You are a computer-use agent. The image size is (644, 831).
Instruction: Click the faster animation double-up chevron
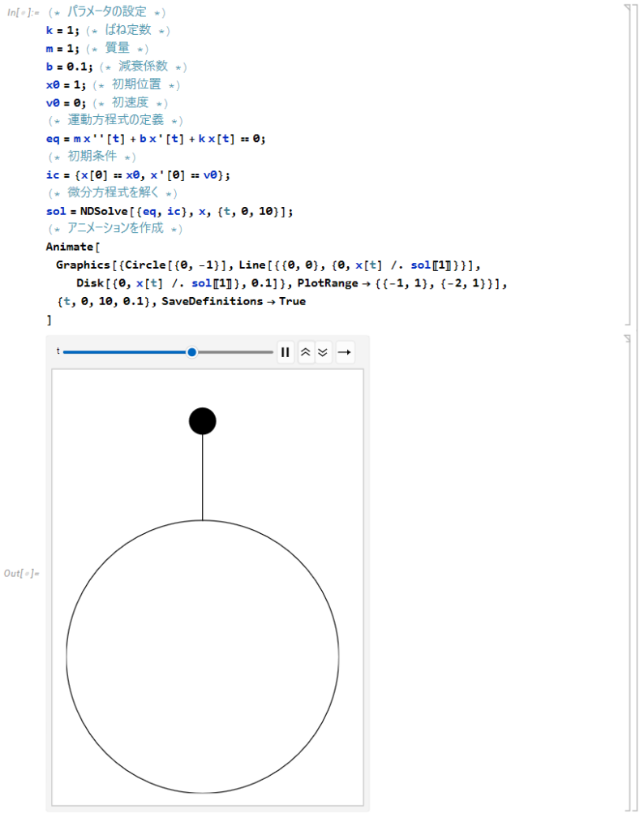306,352
